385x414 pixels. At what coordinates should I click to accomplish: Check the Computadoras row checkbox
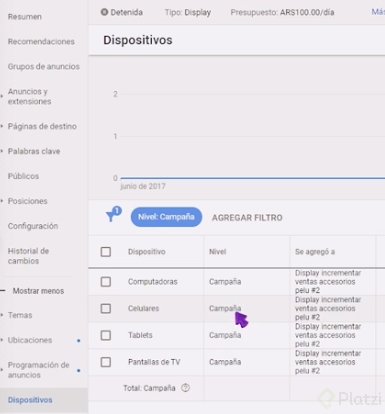click(106, 282)
